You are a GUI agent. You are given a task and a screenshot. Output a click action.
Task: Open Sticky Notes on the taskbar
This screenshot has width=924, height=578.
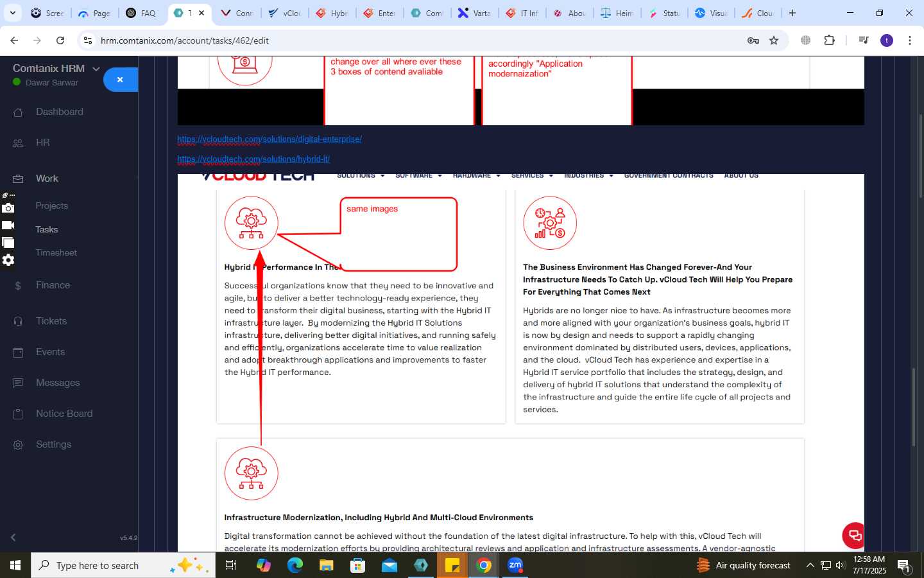click(x=452, y=565)
